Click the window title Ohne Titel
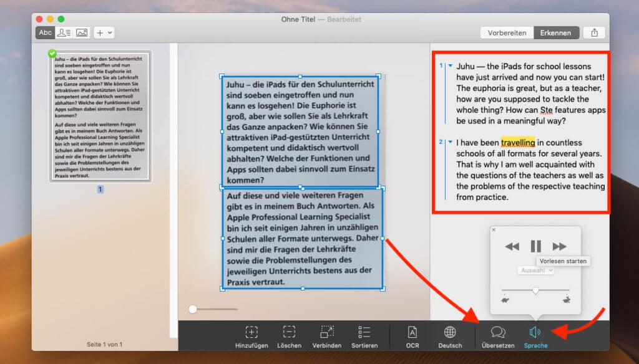 pos(298,19)
